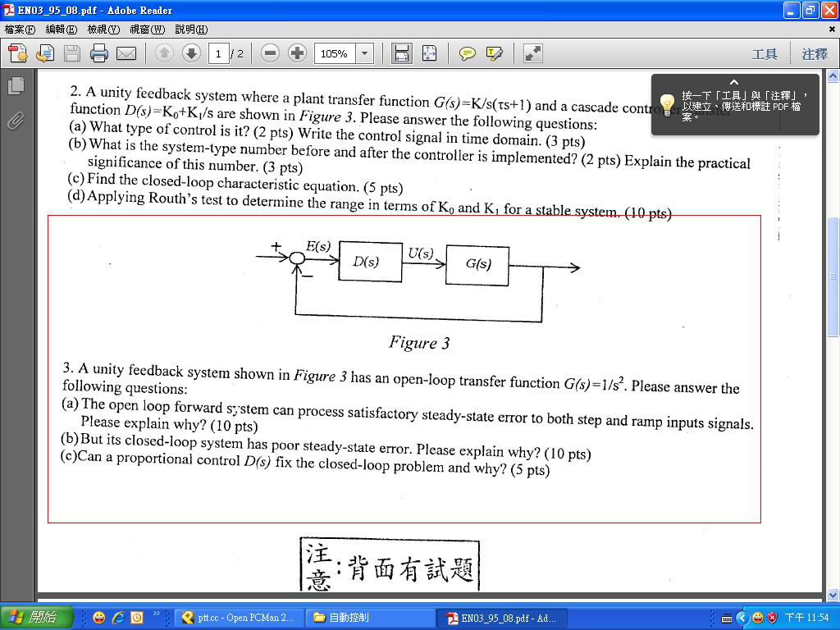Open the 說明(H) menu

(191, 30)
